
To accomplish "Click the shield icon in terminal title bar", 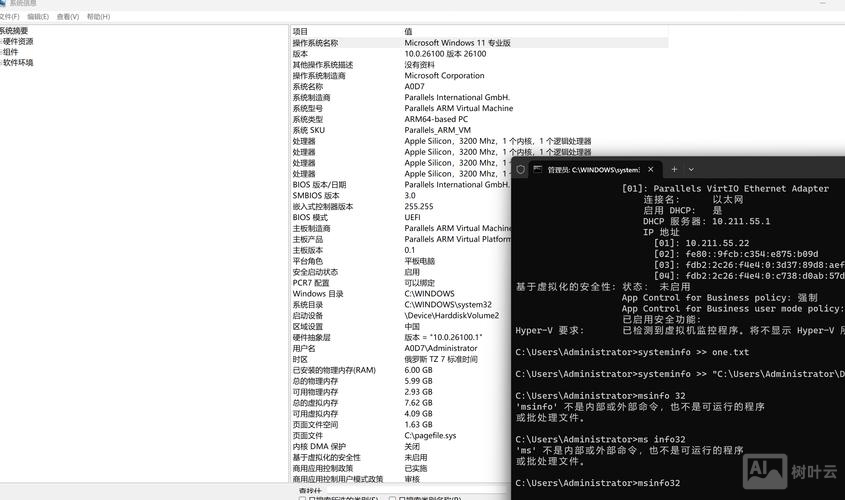I will click(521, 169).
